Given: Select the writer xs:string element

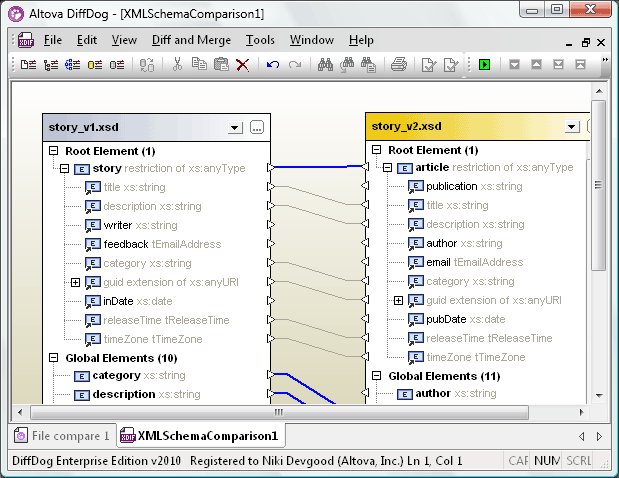Looking at the screenshot, I should pyautogui.click(x=131, y=225).
